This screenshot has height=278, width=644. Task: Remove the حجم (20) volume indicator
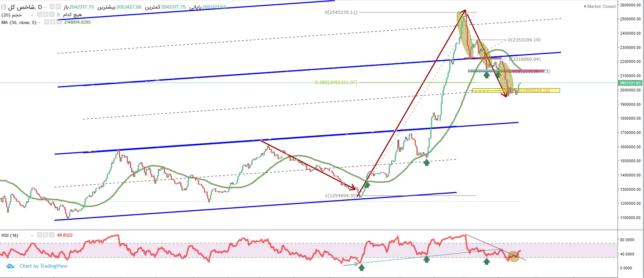click(52, 15)
